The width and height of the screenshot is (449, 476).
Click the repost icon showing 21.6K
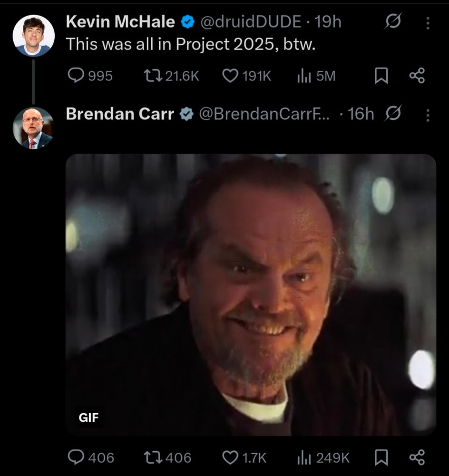click(153, 75)
